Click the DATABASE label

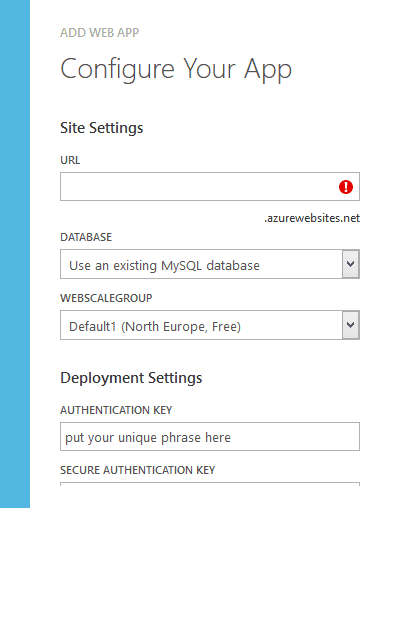pyautogui.click(x=86, y=237)
